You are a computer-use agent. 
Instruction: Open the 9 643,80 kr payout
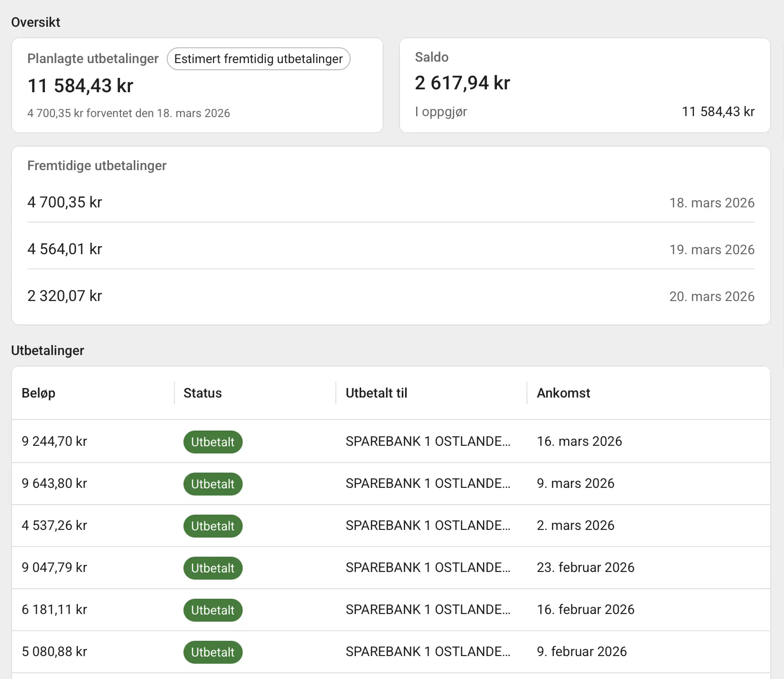54,484
